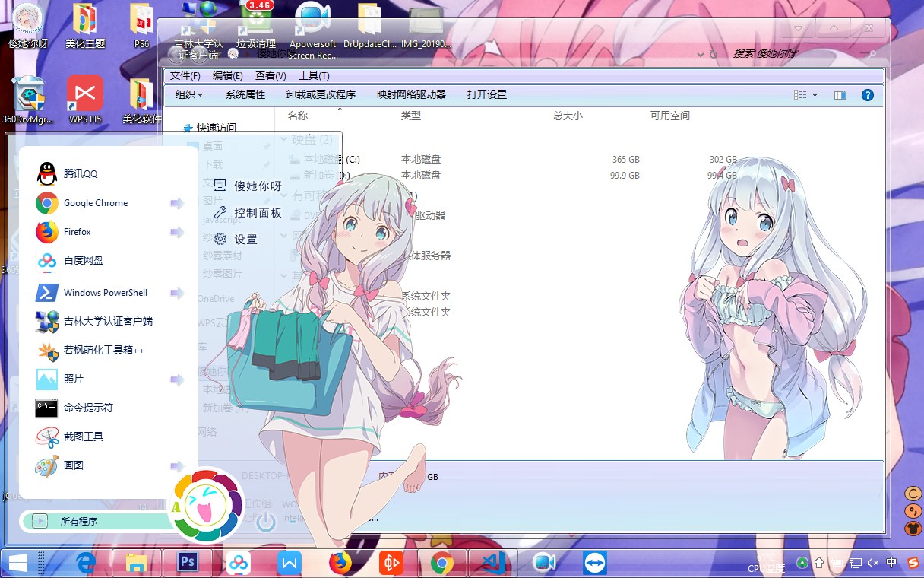The height and width of the screenshot is (578, 924).
Task: Sort by the 可用空间 column header
Action: pos(670,116)
